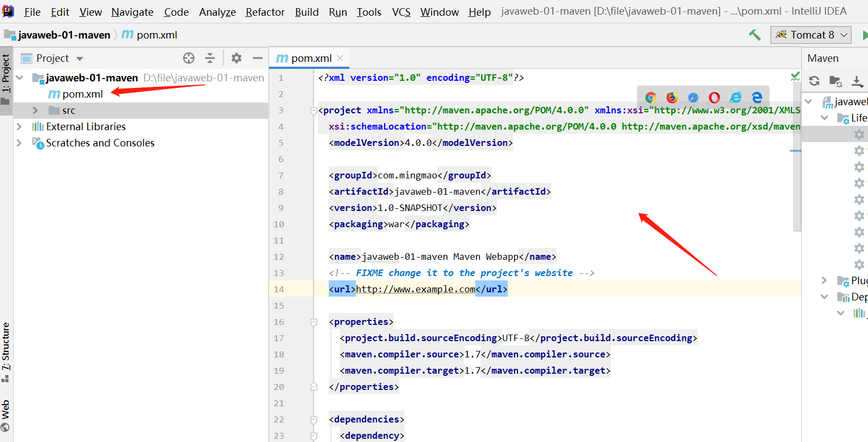Click the IntelliJ IDEA logo in title bar

point(9,11)
